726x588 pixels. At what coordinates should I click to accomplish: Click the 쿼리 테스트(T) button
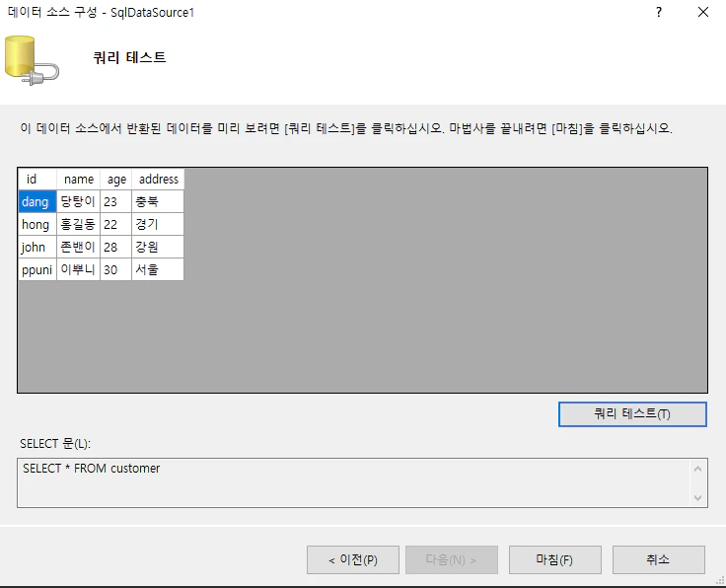632,414
